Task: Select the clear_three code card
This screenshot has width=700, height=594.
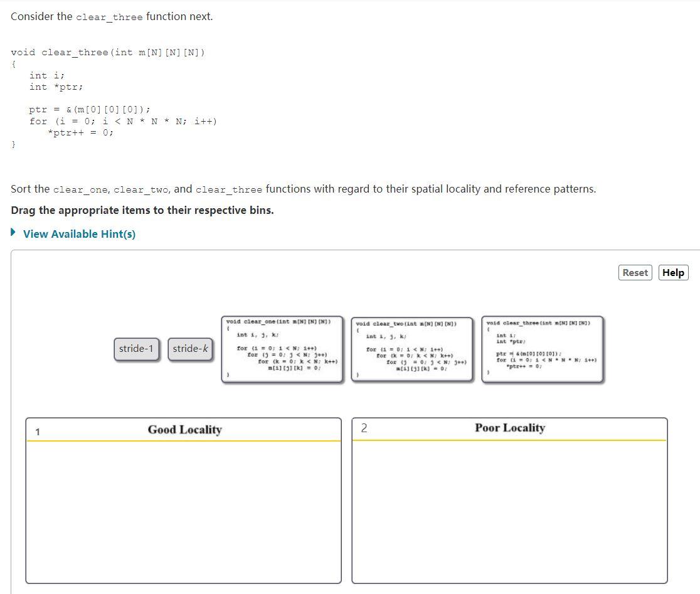Action: point(543,349)
